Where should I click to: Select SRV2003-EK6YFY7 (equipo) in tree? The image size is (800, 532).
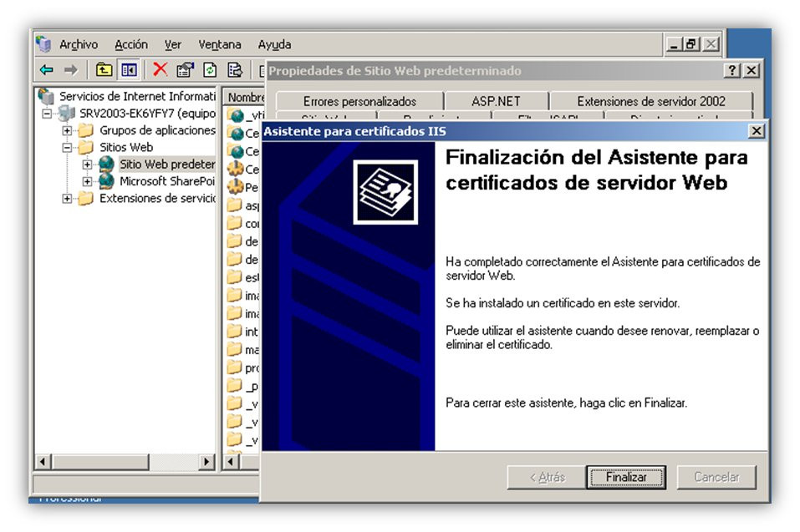pyautogui.click(x=147, y=113)
